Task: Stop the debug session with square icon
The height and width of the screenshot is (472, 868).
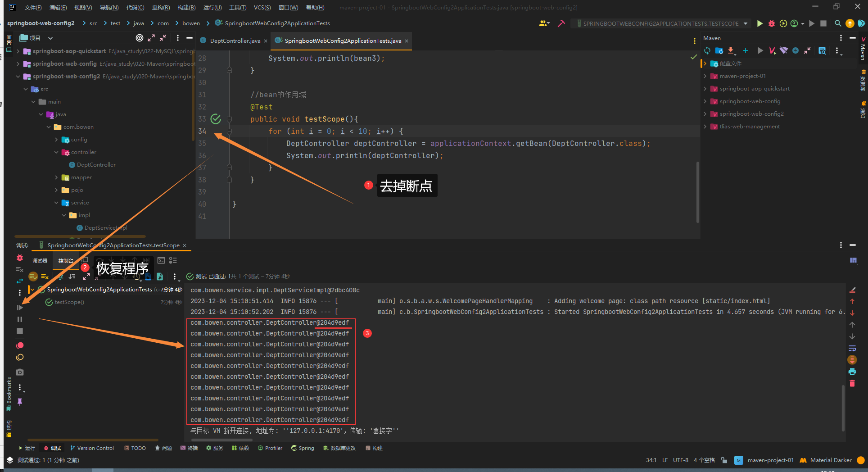Action: point(20,331)
